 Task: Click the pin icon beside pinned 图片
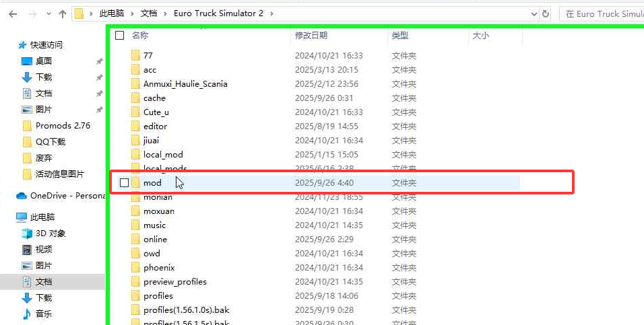(99, 110)
